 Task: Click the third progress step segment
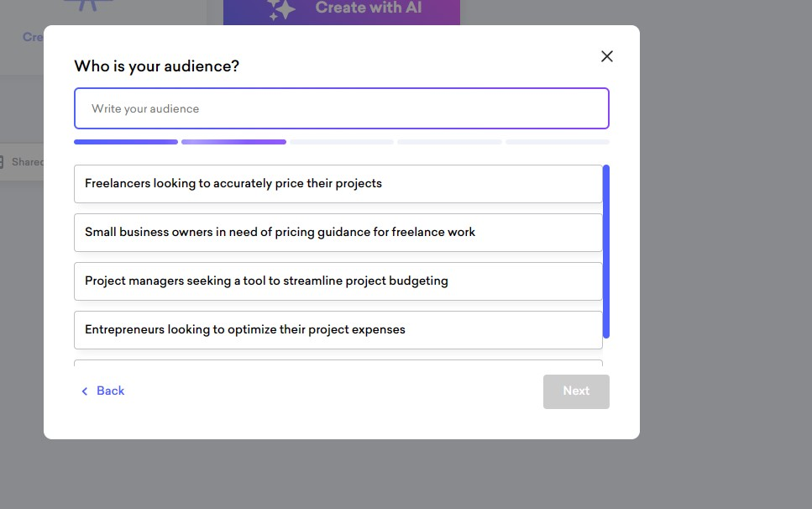coord(342,142)
